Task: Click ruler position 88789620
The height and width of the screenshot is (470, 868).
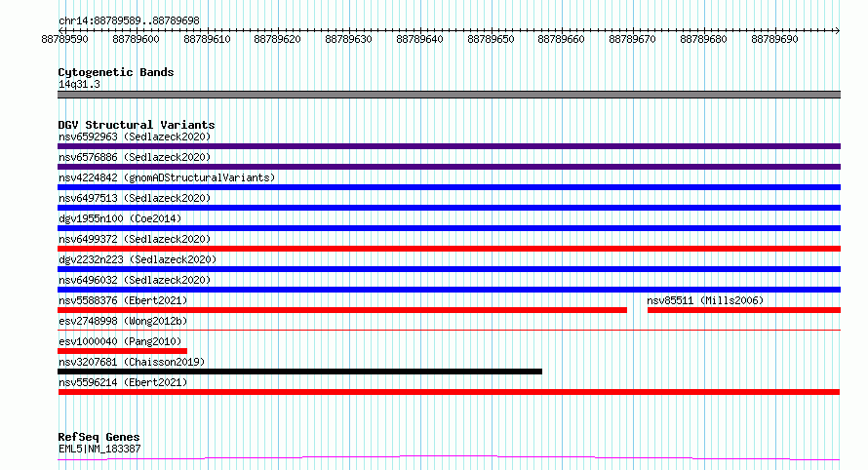Action: point(277,39)
